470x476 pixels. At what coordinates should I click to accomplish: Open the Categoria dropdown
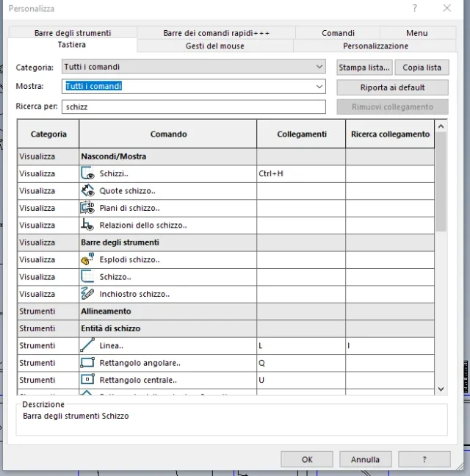(x=319, y=67)
